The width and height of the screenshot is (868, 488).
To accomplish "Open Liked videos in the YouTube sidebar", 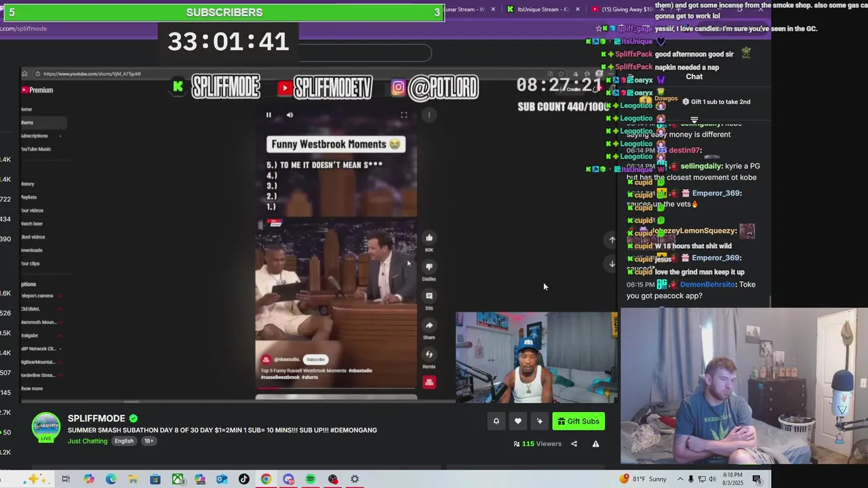I will point(33,237).
